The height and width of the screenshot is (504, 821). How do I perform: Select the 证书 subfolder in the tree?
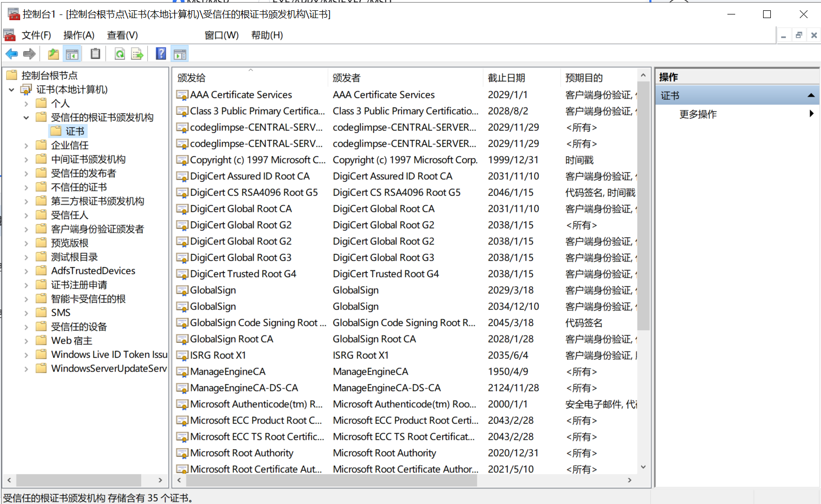(75, 131)
